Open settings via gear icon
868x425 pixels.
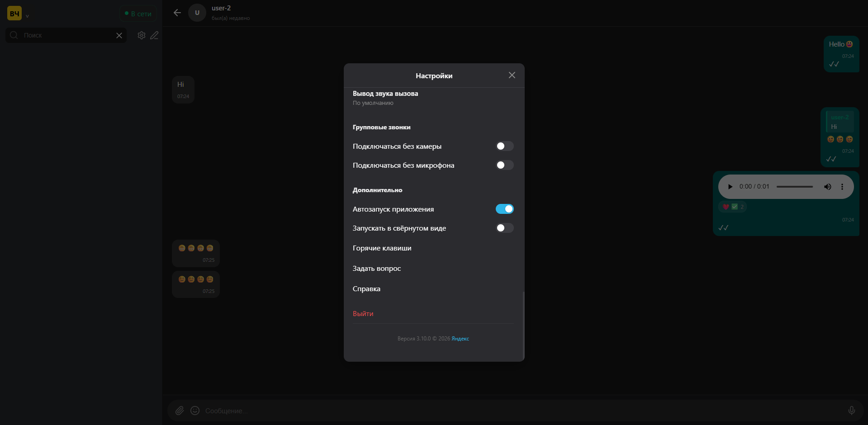[142, 35]
